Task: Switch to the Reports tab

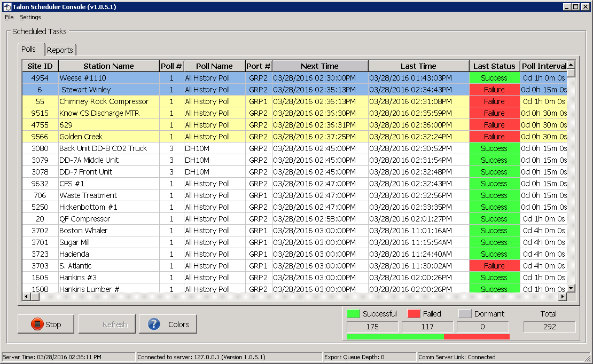Action: point(60,50)
